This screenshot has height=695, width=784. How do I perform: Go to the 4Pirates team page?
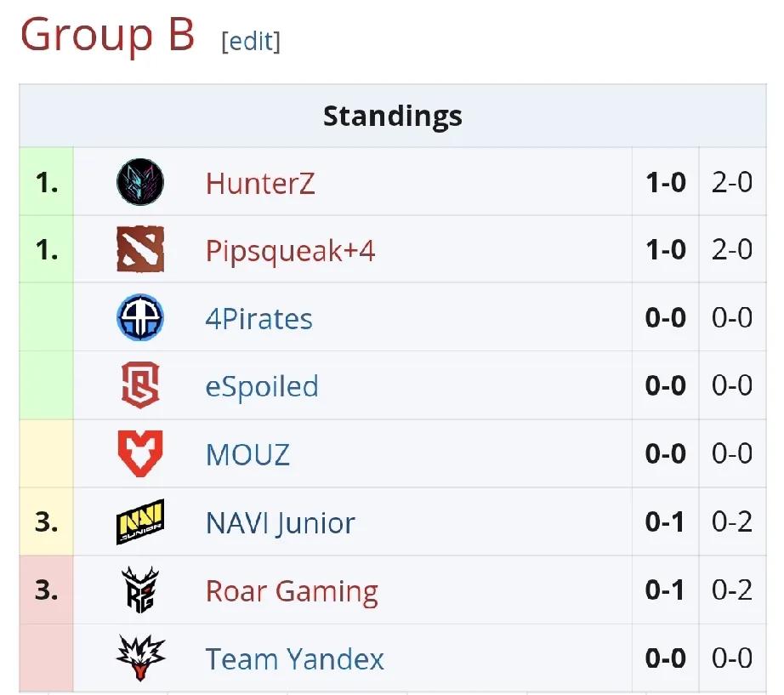[258, 319]
